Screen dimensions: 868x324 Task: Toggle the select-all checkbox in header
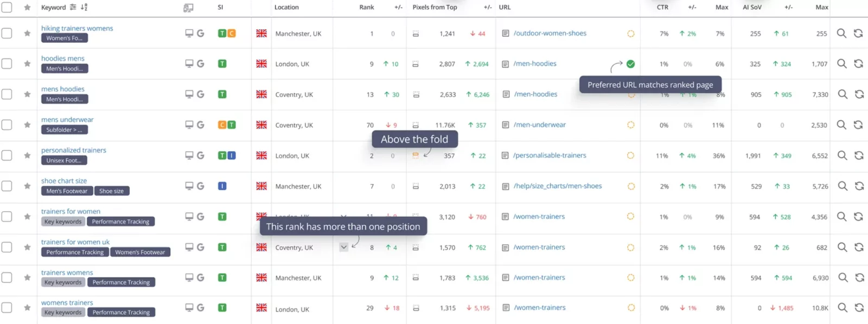click(7, 7)
